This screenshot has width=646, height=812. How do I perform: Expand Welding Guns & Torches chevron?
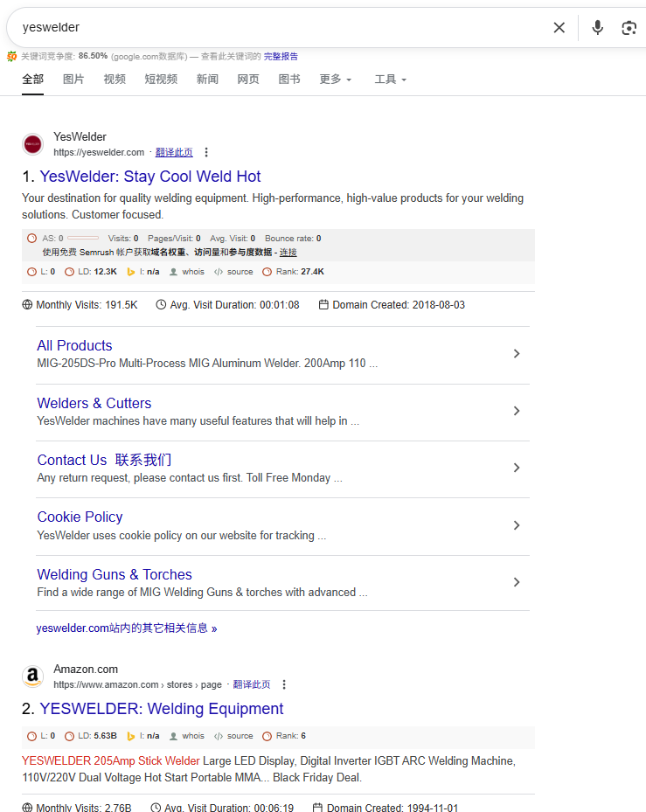[517, 583]
